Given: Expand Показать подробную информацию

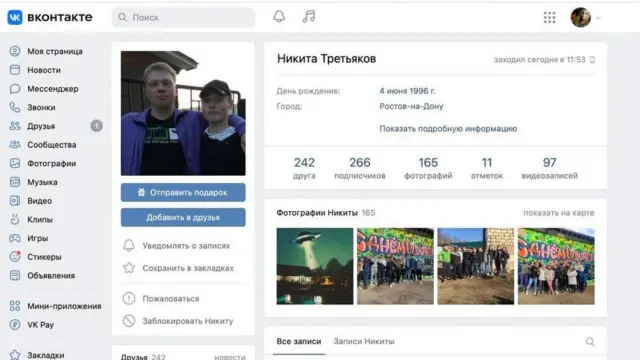Looking at the screenshot, I should pos(448,129).
